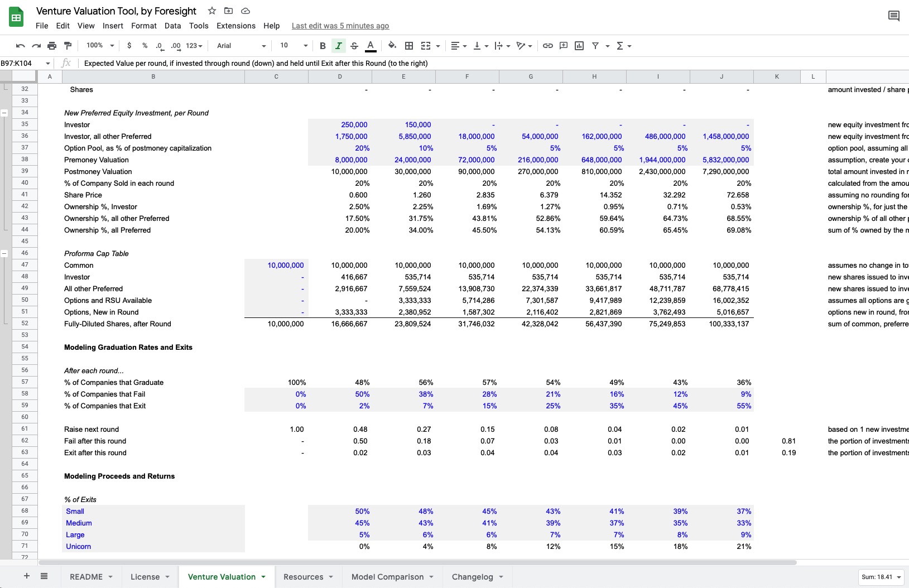This screenshot has height=588, width=909.
Task: Add a new sheet with plus button
Action: tap(26, 576)
